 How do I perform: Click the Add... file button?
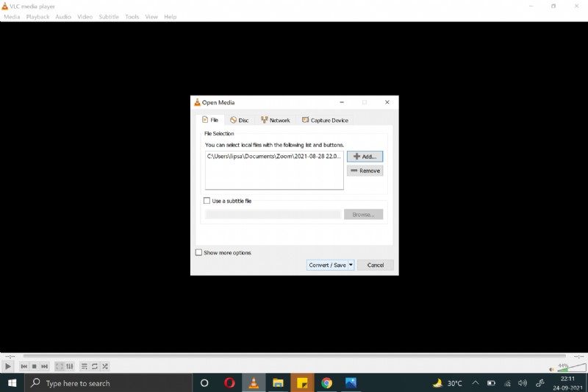[x=365, y=157]
